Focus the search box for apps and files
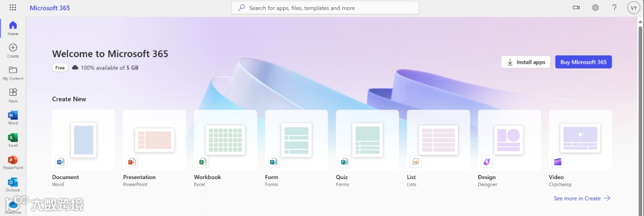 pos(326,8)
